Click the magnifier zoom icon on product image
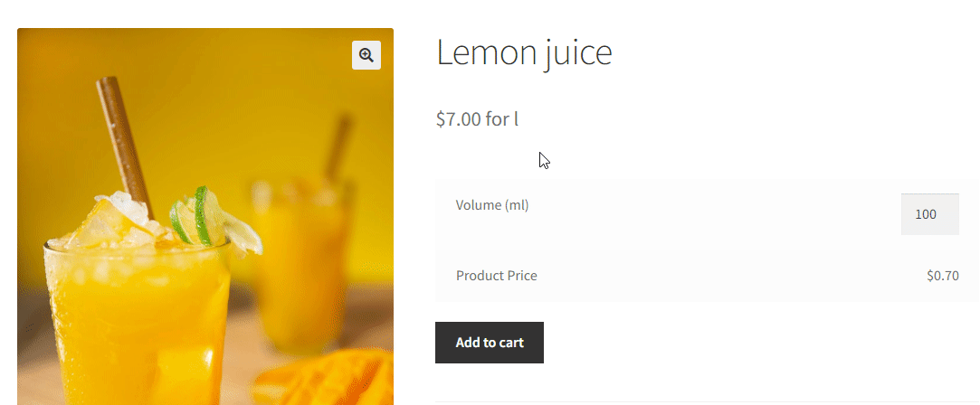980x405 pixels. click(366, 55)
